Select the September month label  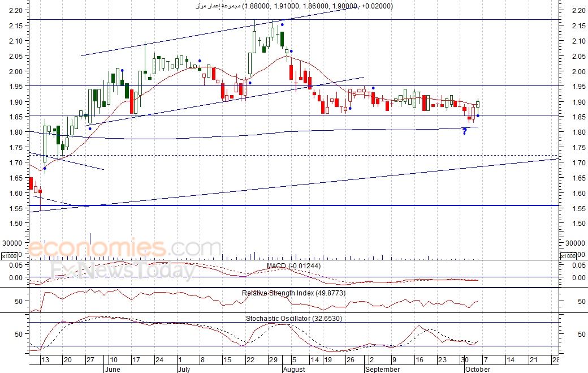click(x=383, y=369)
